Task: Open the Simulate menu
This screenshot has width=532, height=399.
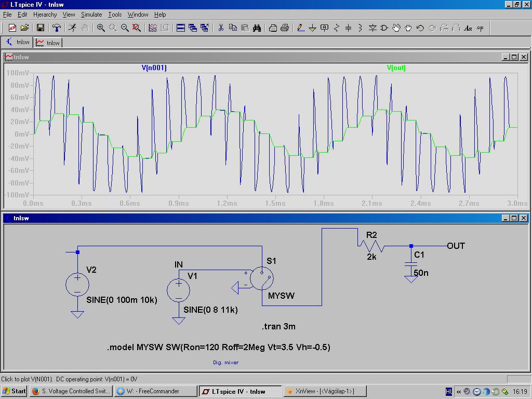Action: point(91,15)
